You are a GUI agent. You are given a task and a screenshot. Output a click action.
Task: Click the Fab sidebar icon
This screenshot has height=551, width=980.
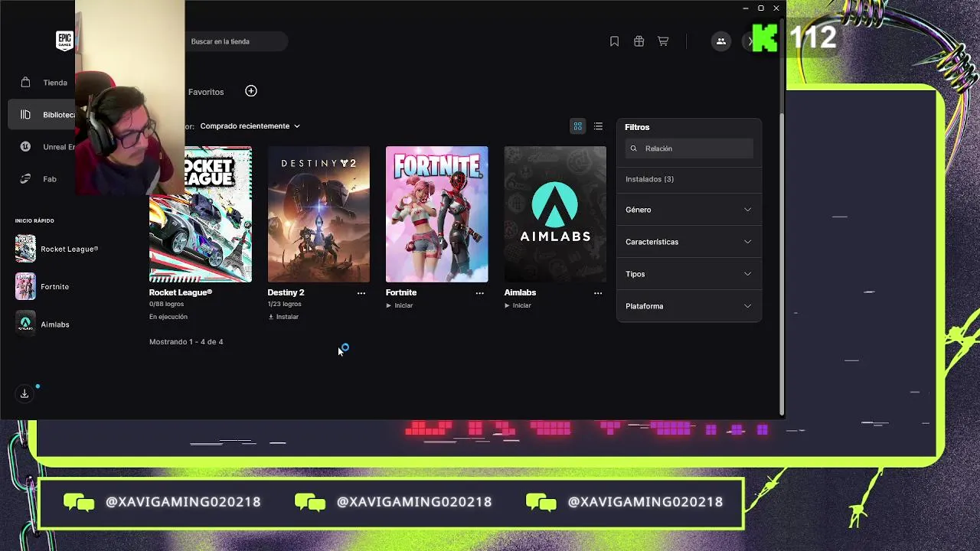coord(25,179)
